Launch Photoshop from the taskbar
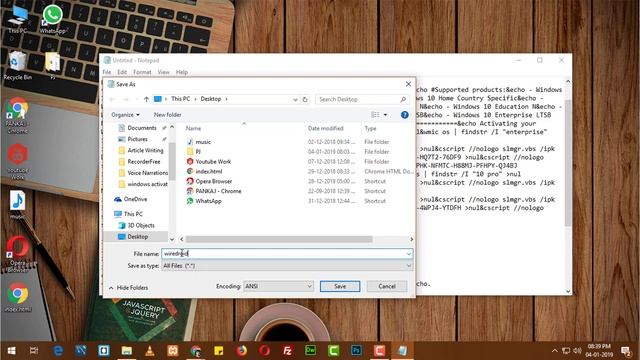Image resolution: width=640 pixels, height=360 pixels. pos(356,351)
